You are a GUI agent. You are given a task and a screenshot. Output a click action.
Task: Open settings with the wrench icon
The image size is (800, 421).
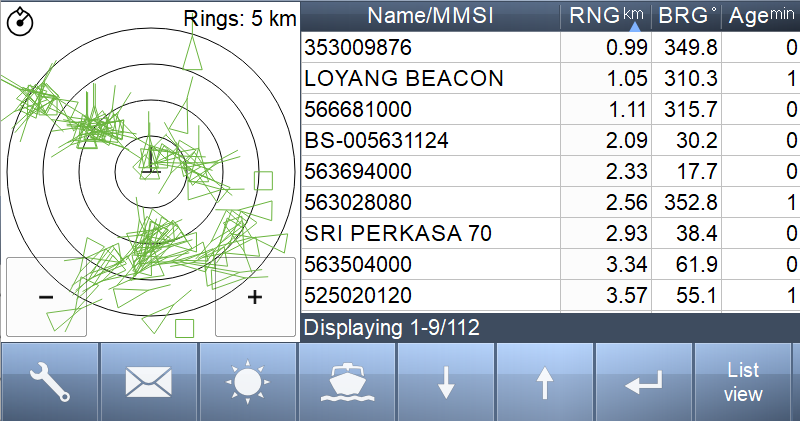[x=49, y=382]
